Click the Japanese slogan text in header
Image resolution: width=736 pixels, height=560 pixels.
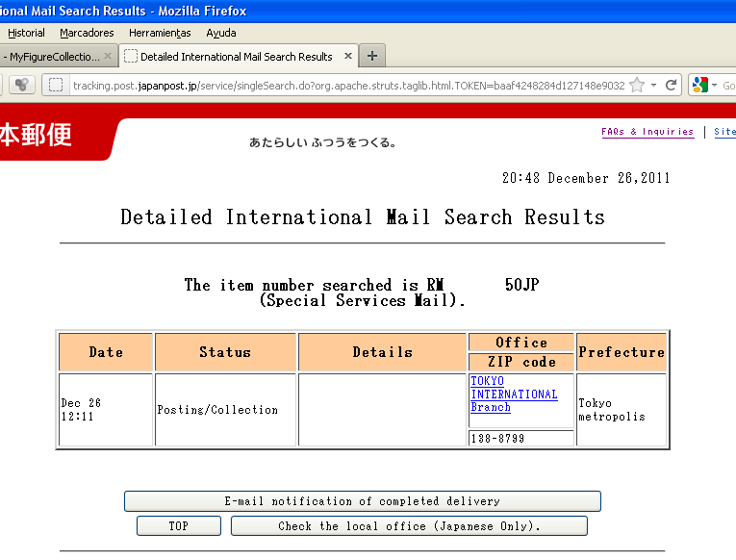tap(322, 142)
